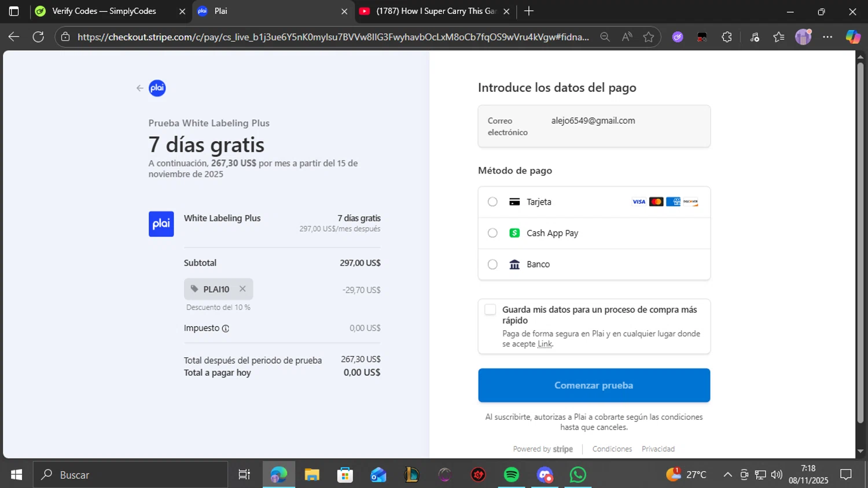The image size is (868, 488).
Task: Add this page to favorites star
Action: click(649, 37)
